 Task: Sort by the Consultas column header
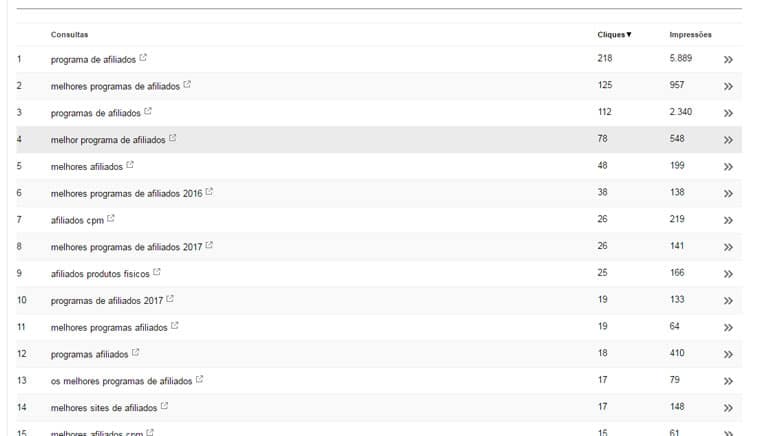point(69,35)
